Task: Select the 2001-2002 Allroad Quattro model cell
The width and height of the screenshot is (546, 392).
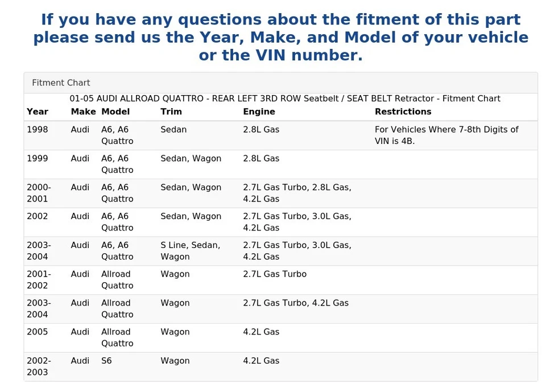Action: click(x=117, y=280)
